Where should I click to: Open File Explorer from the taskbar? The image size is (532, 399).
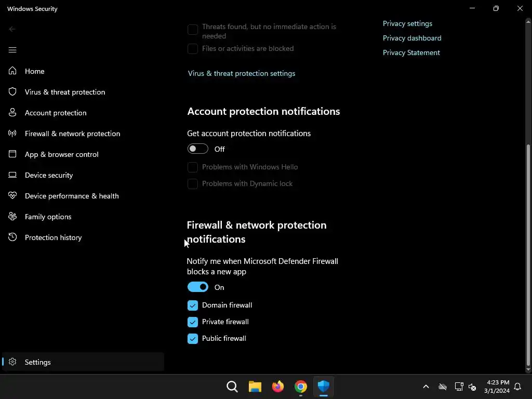tap(255, 387)
